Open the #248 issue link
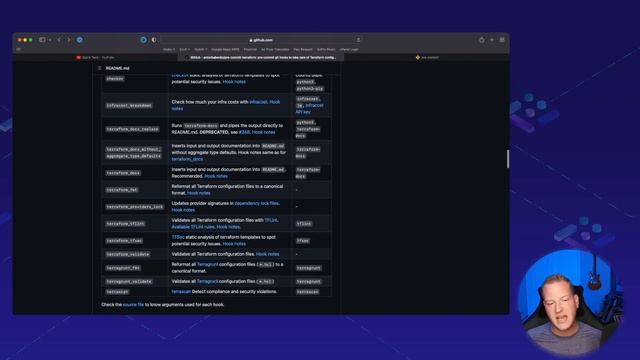The width and height of the screenshot is (640, 360). [244, 132]
